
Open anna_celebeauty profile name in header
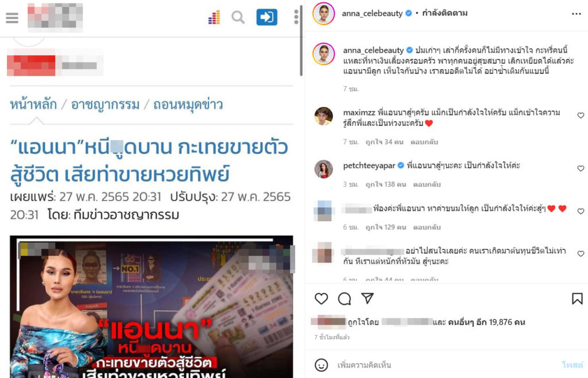click(x=372, y=14)
